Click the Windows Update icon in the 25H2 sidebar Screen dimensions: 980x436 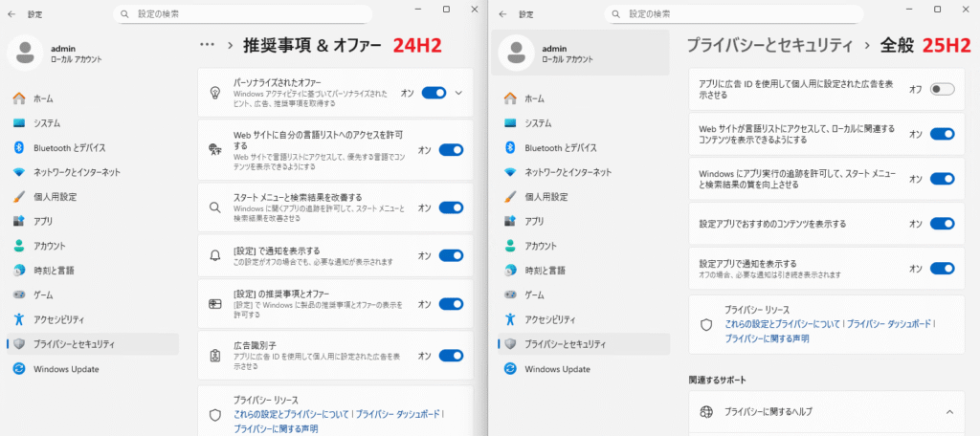point(510,368)
